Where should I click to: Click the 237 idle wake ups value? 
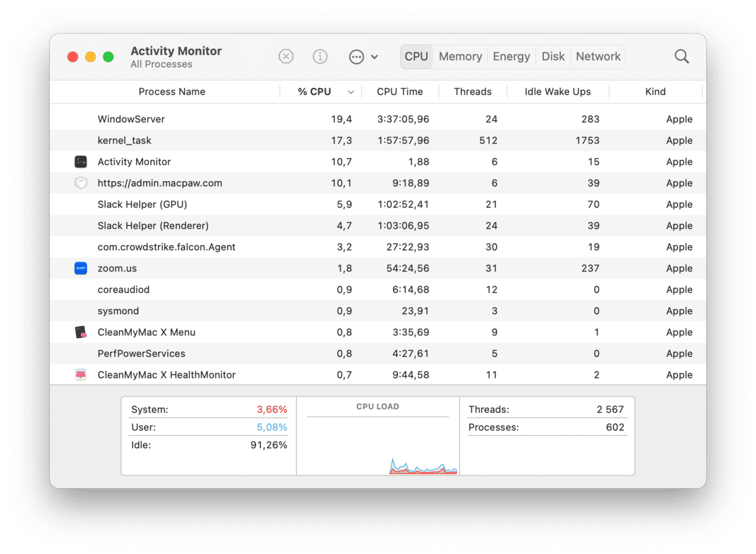[590, 268]
